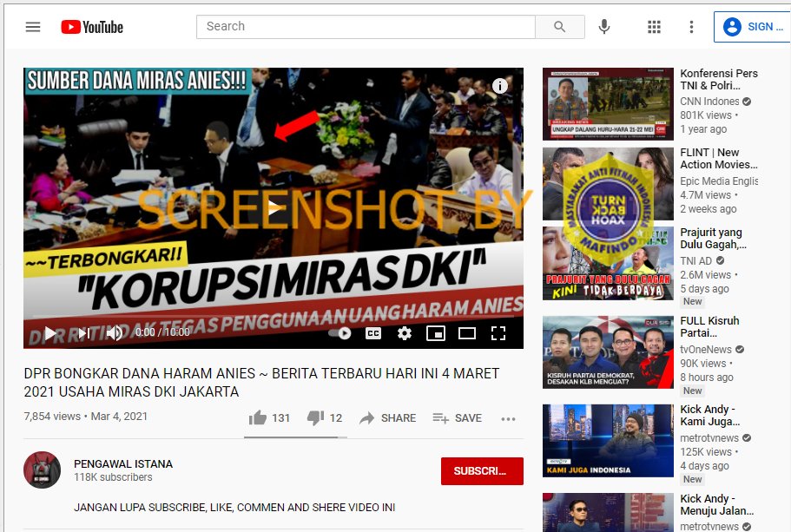791x532 pixels.
Task: Open Prajurit yang Dulu Gagah thumbnail
Action: tap(608, 263)
